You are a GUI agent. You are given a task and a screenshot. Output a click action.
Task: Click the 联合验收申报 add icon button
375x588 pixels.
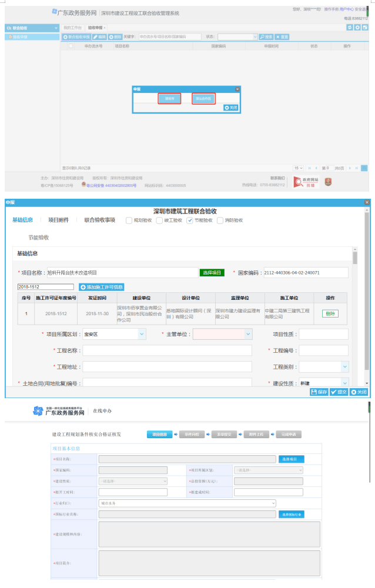(x=66, y=36)
